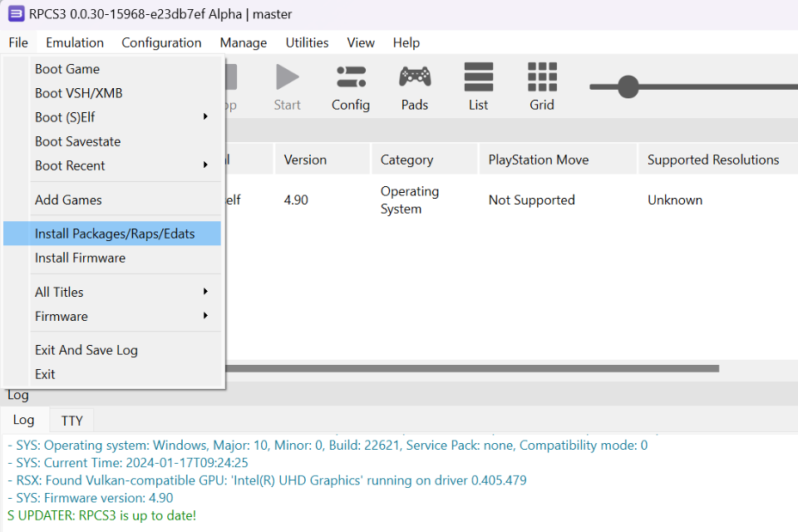798x532 pixels.
Task: Open the Manage menu
Action: (x=244, y=42)
